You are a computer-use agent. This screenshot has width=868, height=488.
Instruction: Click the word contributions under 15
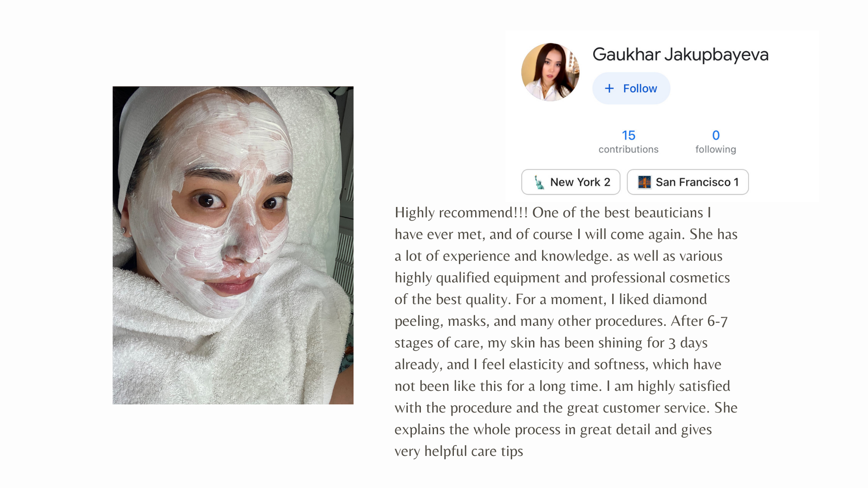[x=628, y=149]
